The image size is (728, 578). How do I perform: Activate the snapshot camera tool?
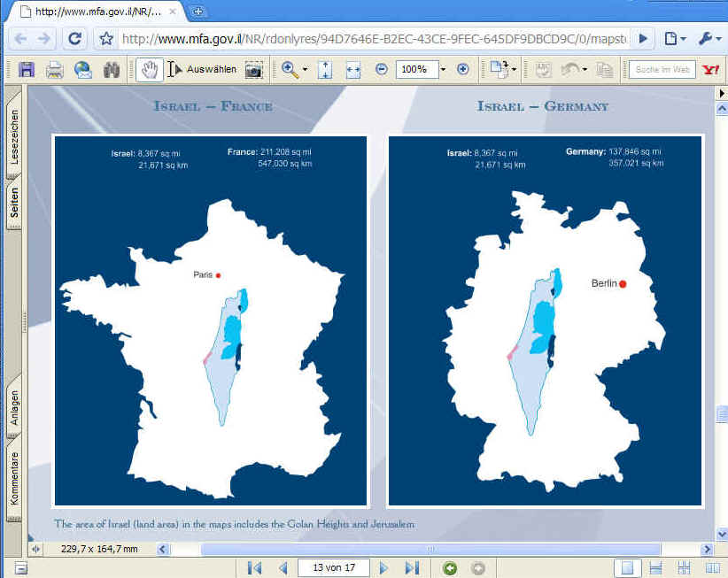coord(254,69)
